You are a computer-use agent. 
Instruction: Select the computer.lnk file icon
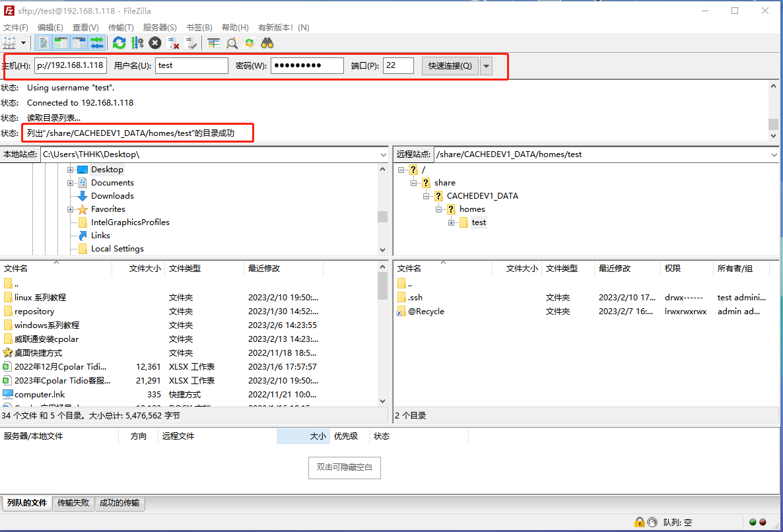point(7,394)
